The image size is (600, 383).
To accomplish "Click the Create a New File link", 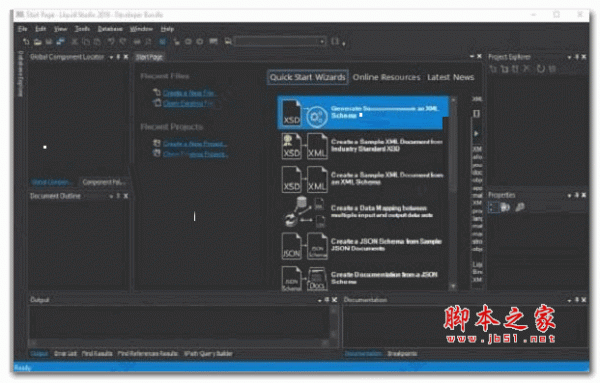I will click(x=190, y=93).
